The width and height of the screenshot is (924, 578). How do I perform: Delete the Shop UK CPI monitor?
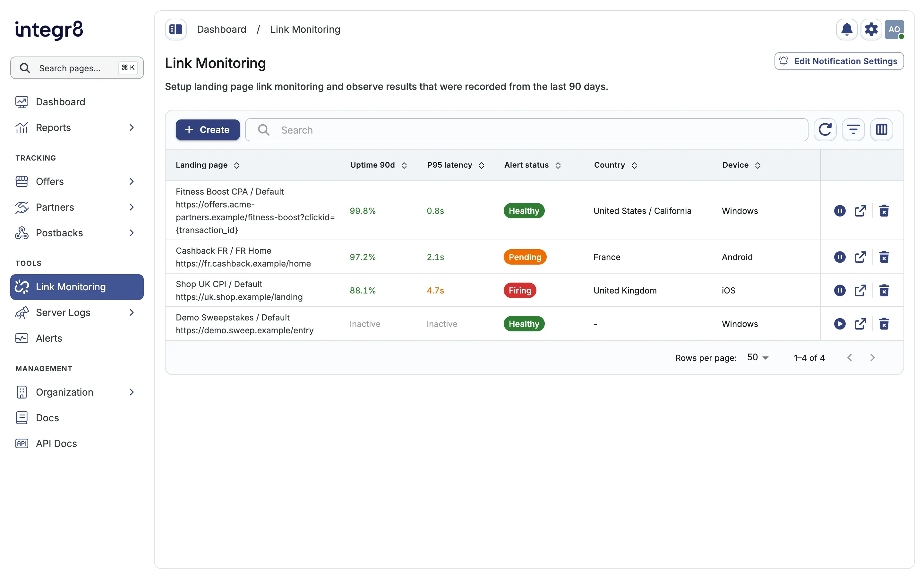884,291
